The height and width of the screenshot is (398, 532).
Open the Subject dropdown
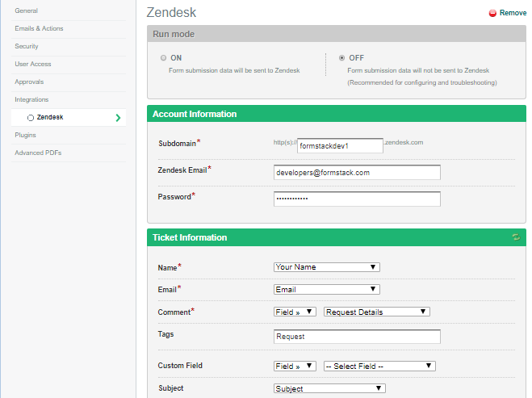[x=329, y=388]
